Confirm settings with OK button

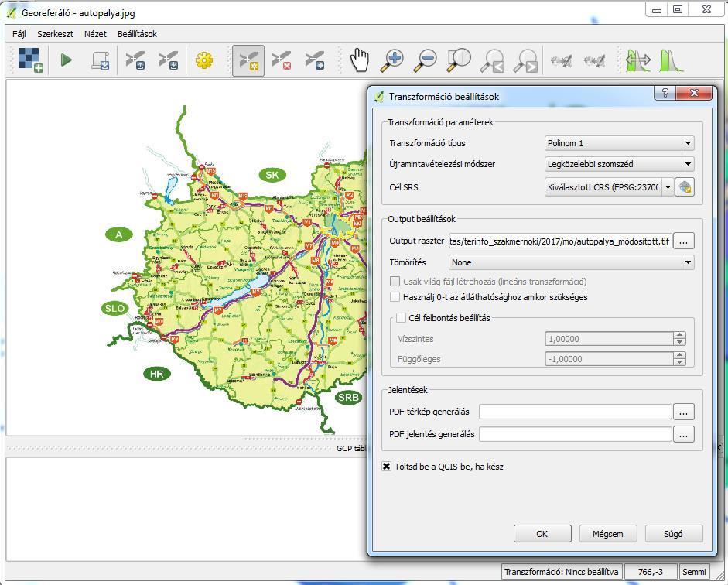(542, 533)
